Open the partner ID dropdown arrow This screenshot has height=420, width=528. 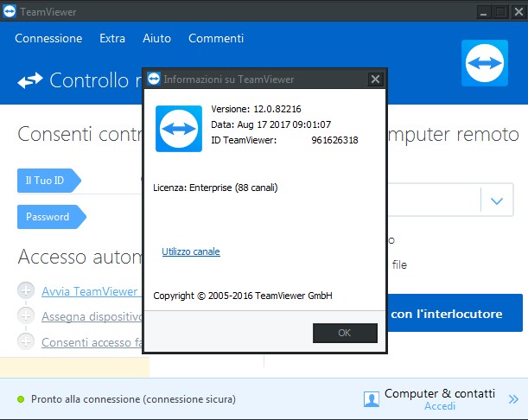coord(497,200)
